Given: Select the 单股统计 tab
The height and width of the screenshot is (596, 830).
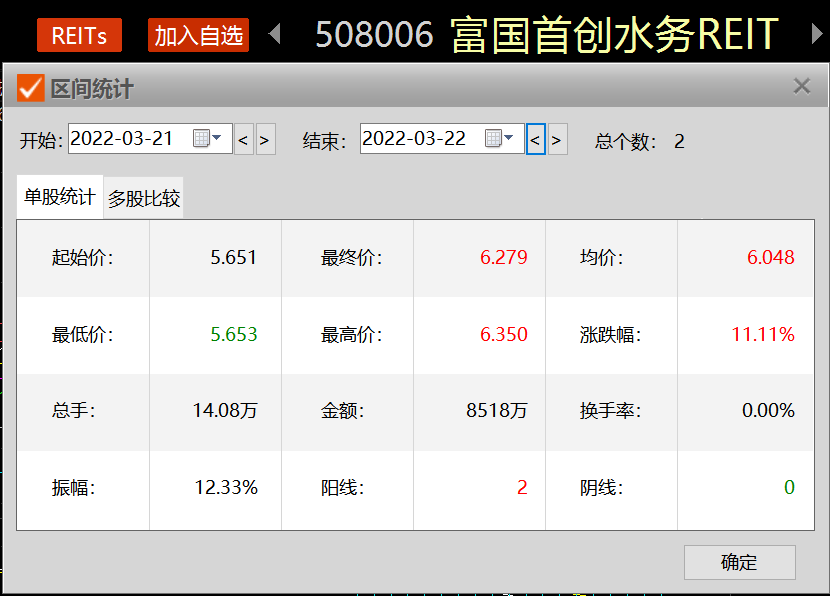Looking at the screenshot, I should click(60, 197).
